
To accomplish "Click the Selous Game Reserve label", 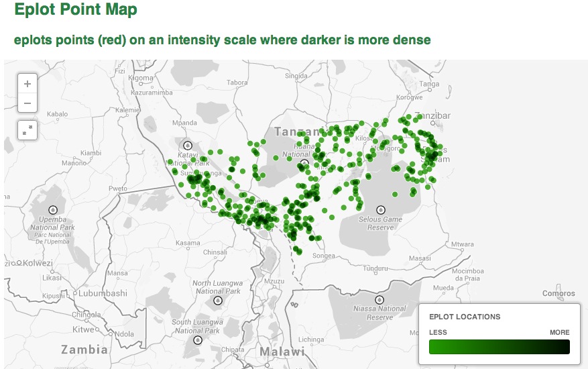I will pyautogui.click(x=380, y=223).
